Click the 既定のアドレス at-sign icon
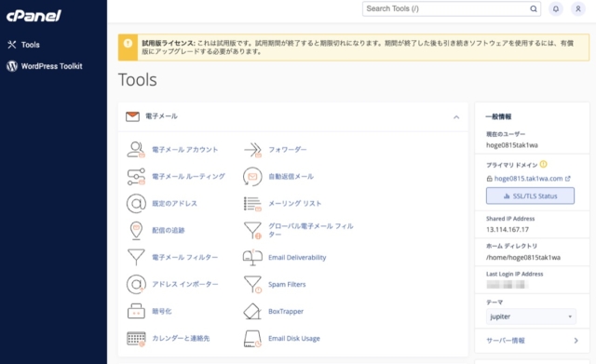596x364 pixels. click(136, 204)
